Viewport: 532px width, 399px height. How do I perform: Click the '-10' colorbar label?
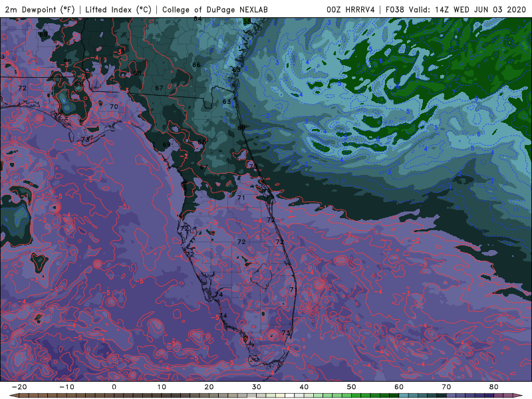click(x=66, y=387)
